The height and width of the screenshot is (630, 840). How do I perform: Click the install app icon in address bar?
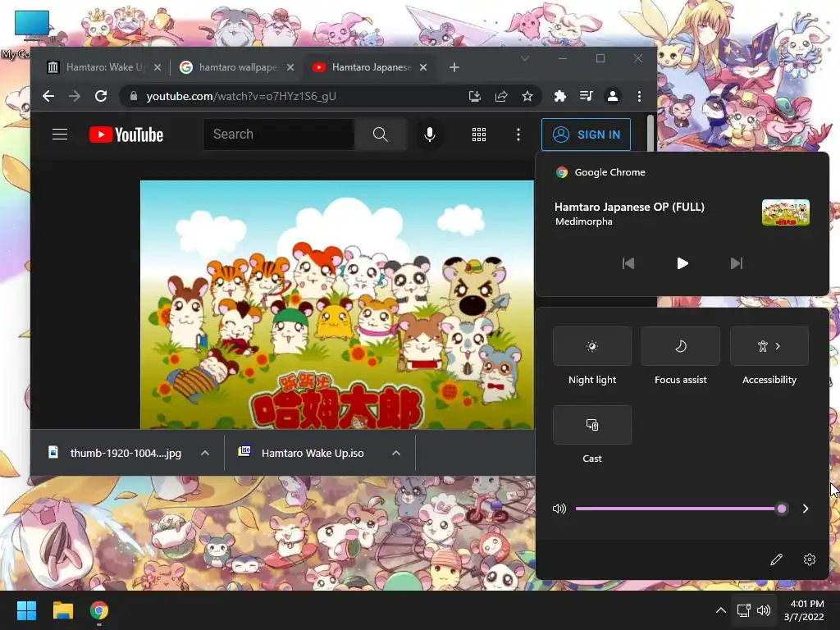click(x=475, y=96)
